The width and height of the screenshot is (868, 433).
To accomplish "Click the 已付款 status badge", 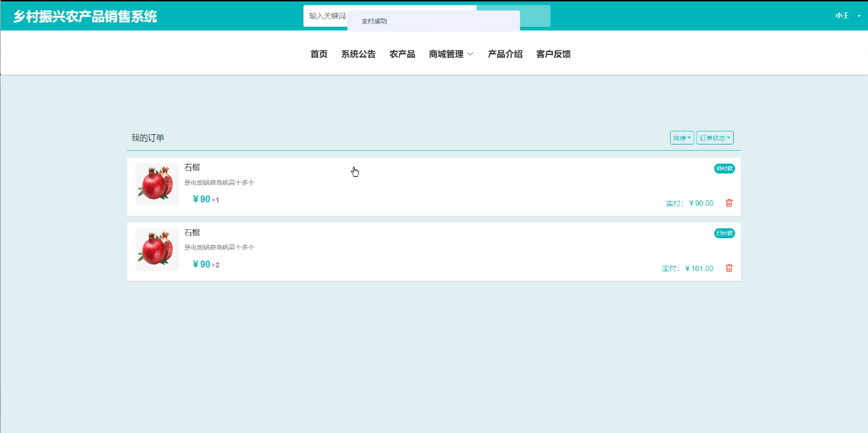I will (x=724, y=233).
